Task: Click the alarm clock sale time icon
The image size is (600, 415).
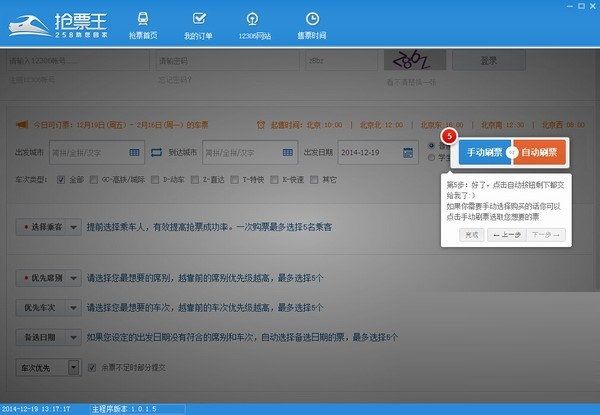Action: 261,125
